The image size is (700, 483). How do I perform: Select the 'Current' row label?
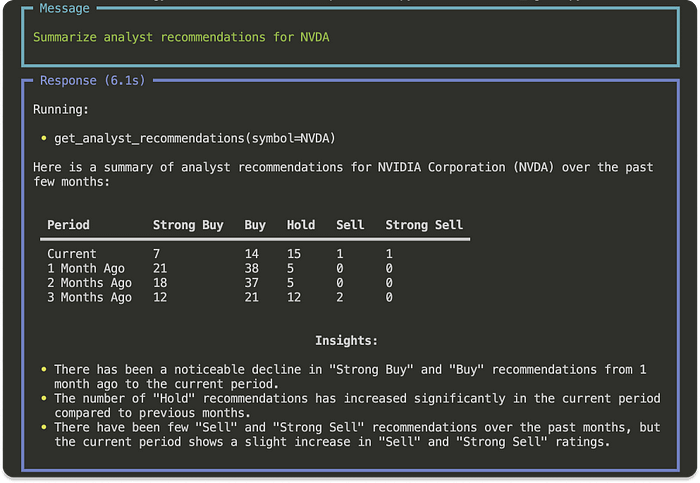coord(72,254)
